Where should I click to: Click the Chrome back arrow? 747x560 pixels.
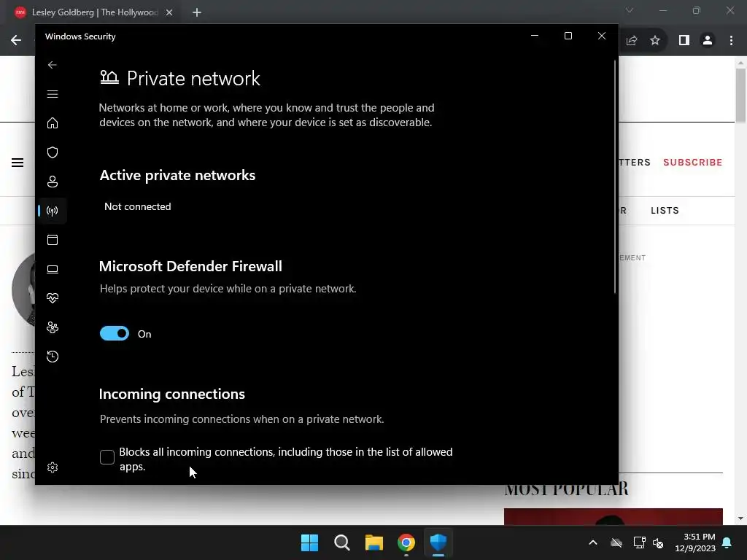(16, 41)
